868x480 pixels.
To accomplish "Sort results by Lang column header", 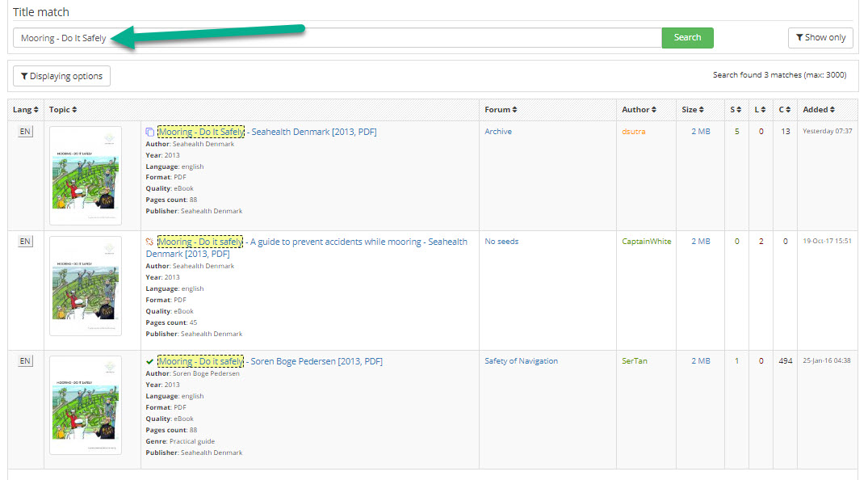I will click(25, 110).
